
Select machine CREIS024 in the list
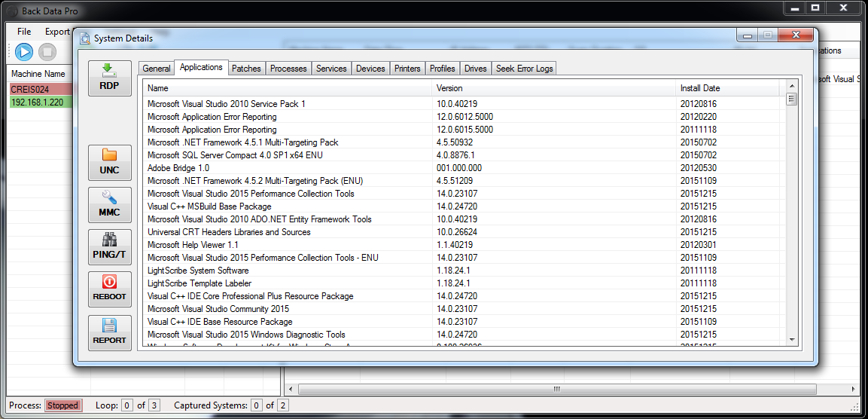point(41,89)
